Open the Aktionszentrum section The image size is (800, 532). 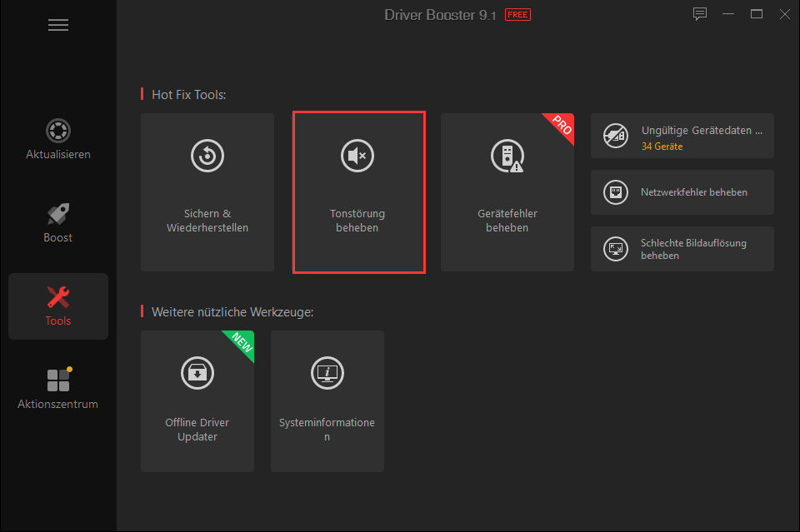(58, 390)
